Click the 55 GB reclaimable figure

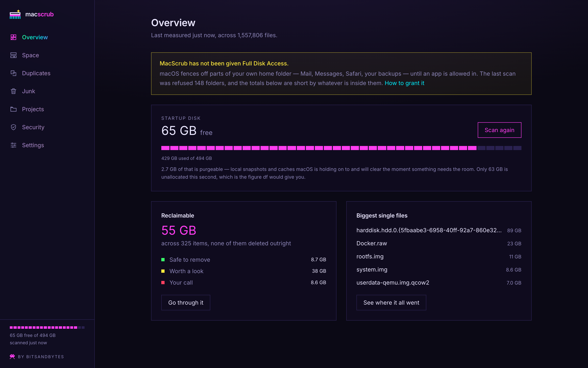[179, 230]
